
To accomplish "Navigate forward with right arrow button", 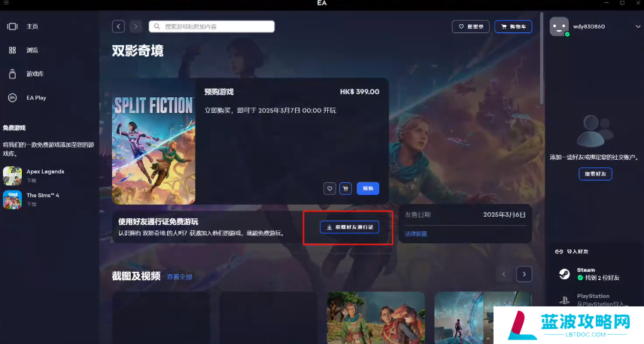I will [x=135, y=26].
